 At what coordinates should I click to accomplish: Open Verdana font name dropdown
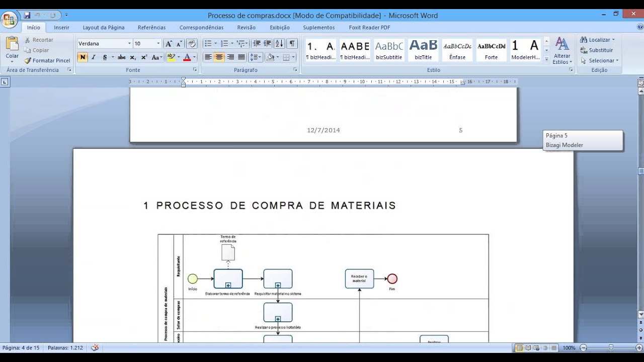coord(129,44)
